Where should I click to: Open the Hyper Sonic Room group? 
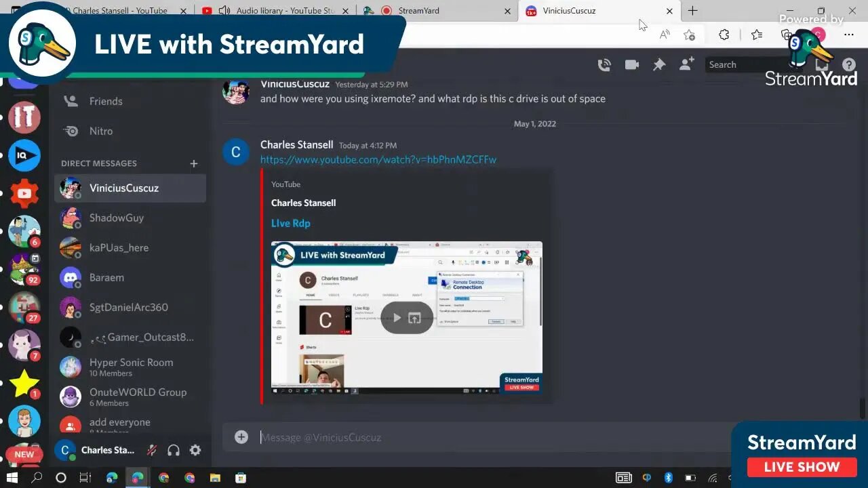[x=130, y=367]
